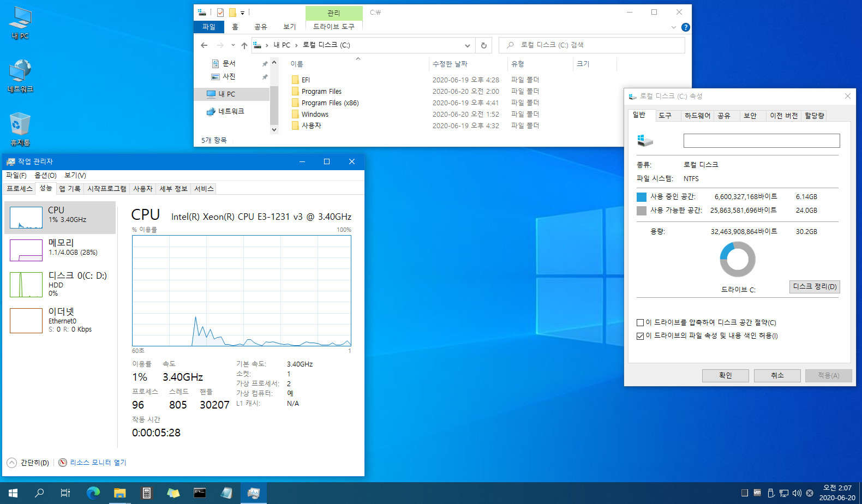862x504 pixels.
Task: Click the Explorer help question mark icon
Action: coord(686,27)
